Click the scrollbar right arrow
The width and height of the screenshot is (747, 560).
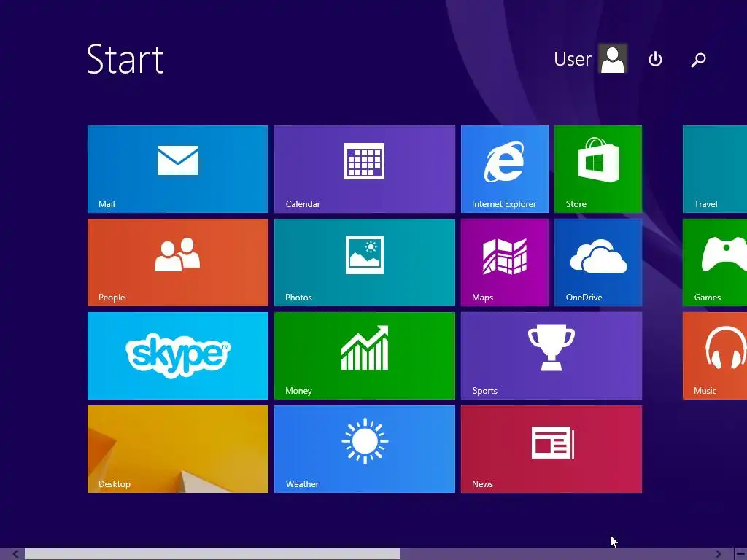point(718,554)
